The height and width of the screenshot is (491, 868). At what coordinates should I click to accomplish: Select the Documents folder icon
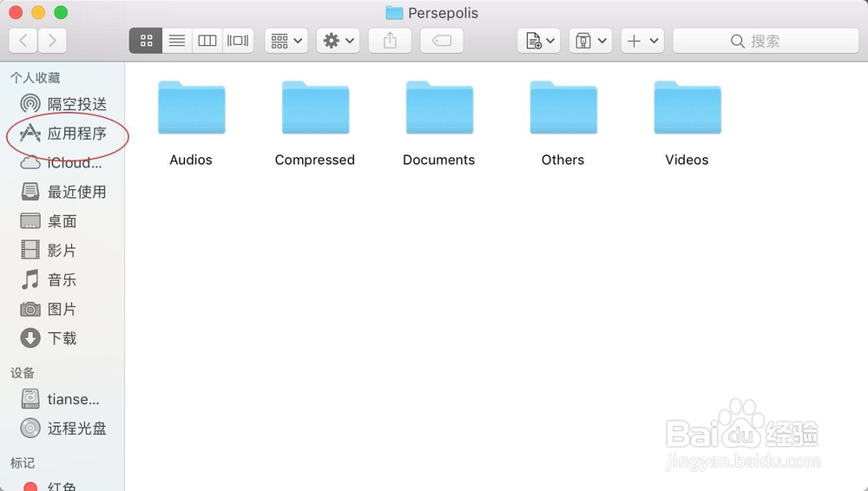click(x=439, y=108)
